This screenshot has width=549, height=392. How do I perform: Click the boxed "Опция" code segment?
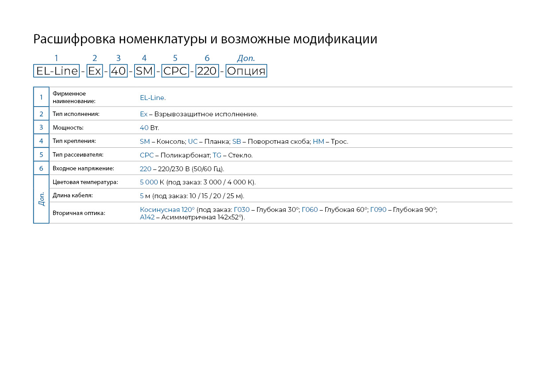(x=246, y=71)
